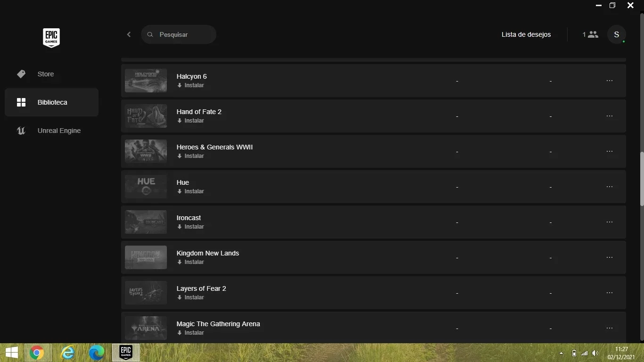This screenshot has width=644, height=362.
Task: Open options menu for Magic The Gathering Arena
Action: click(610, 328)
